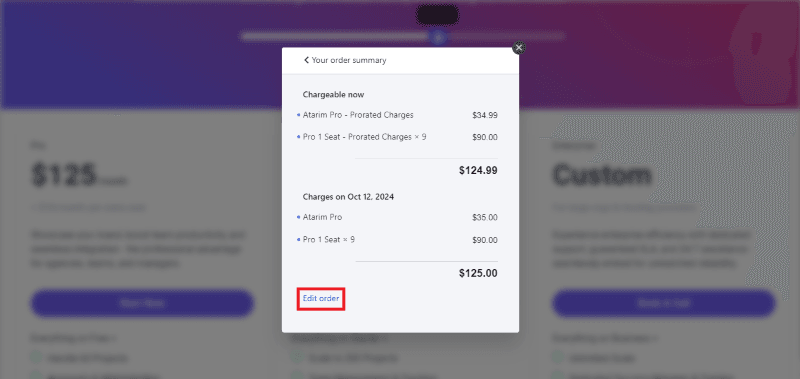Go back using the order summary chevron
Screen dimensions: 800x379
[x=306, y=60]
